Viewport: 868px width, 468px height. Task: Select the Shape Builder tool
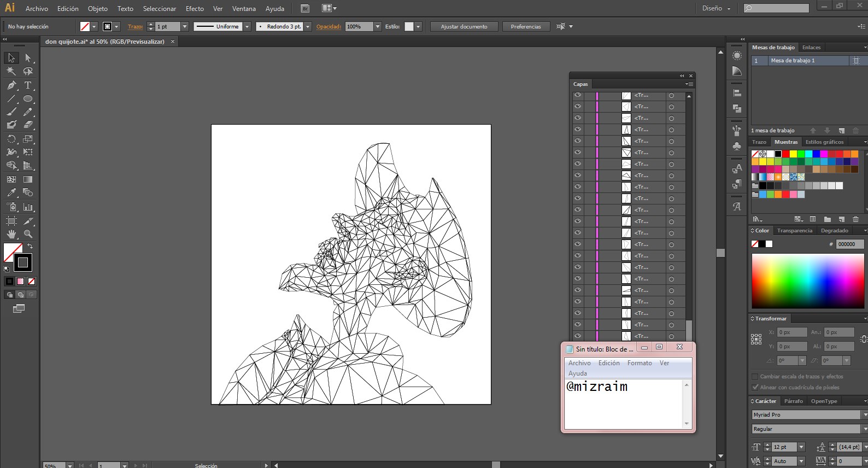point(11,166)
